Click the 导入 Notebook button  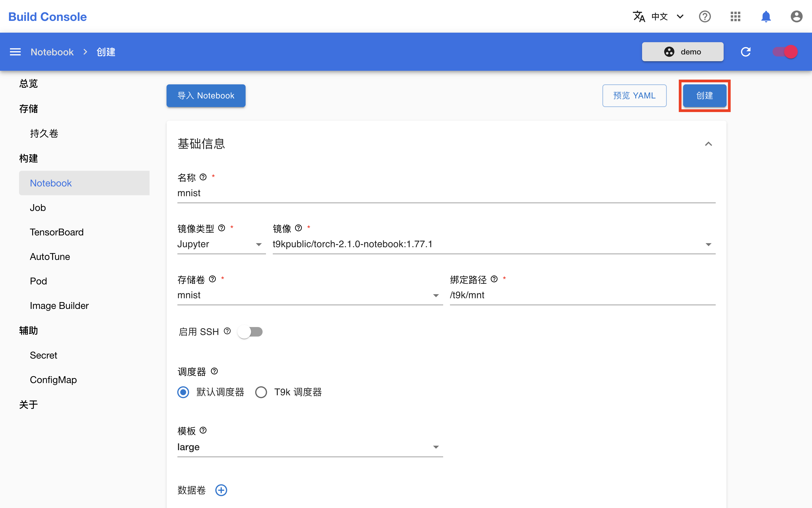[206, 96]
